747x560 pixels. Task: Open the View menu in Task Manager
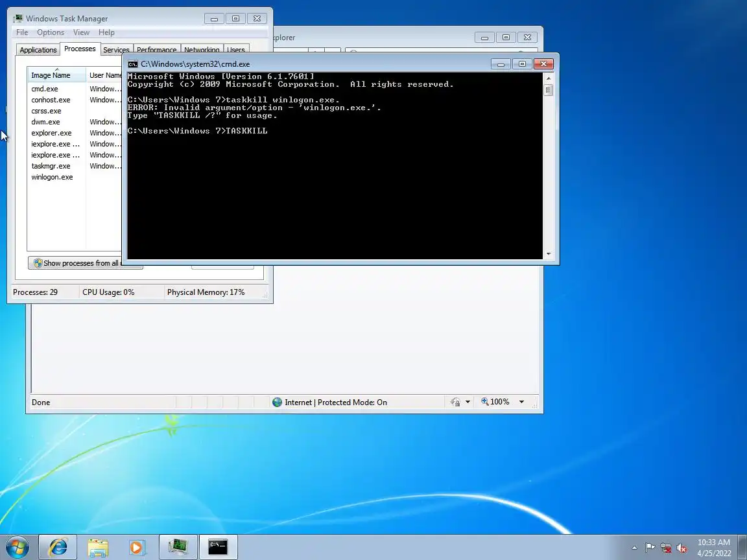pos(81,32)
